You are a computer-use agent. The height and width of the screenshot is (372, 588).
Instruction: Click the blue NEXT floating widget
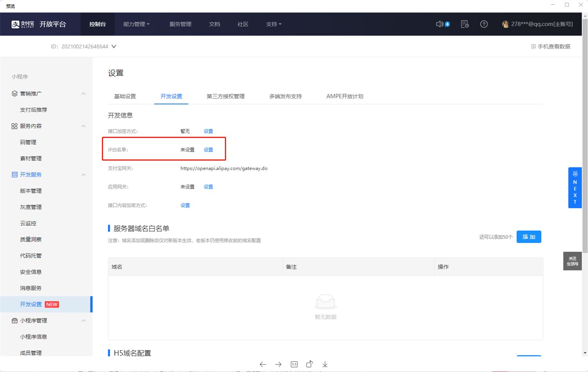575,188
